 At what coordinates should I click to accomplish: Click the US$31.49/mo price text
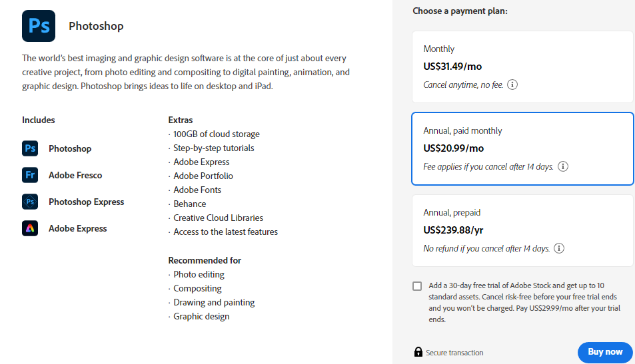(452, 67)
